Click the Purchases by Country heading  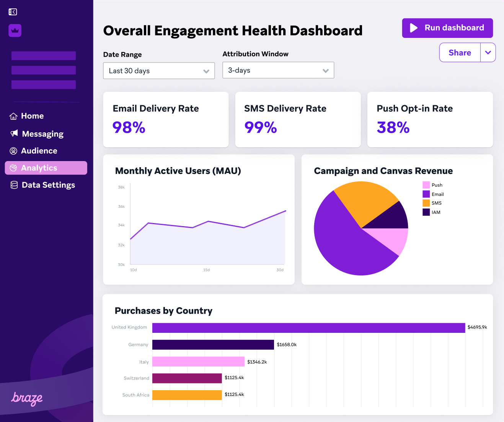pos(163,311)
